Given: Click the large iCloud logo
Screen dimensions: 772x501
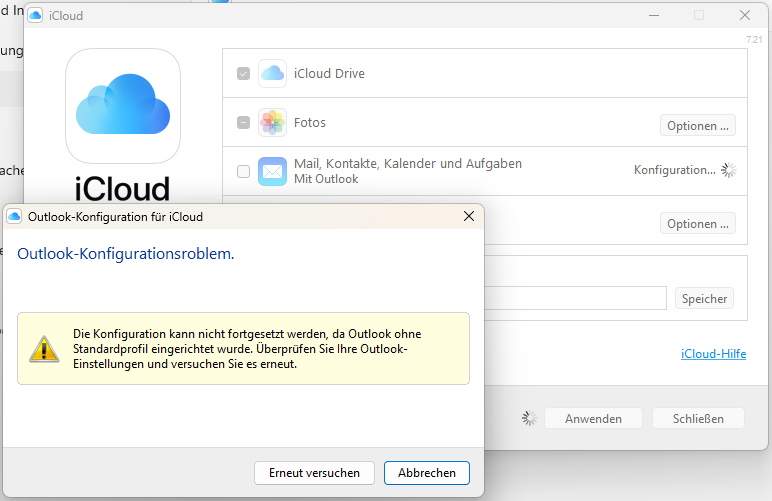Looking at the screenshot, I should pyautogui.click(x=123, y=105).
